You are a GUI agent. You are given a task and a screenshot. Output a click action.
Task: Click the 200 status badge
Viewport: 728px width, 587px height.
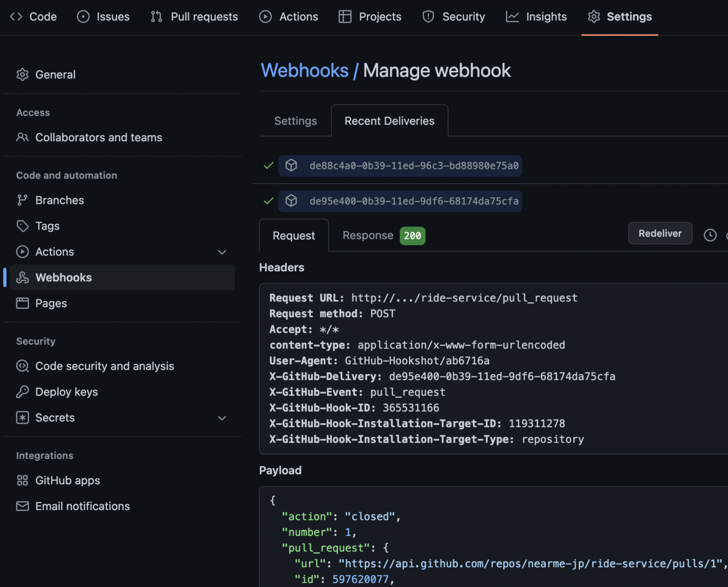(413, 236)
